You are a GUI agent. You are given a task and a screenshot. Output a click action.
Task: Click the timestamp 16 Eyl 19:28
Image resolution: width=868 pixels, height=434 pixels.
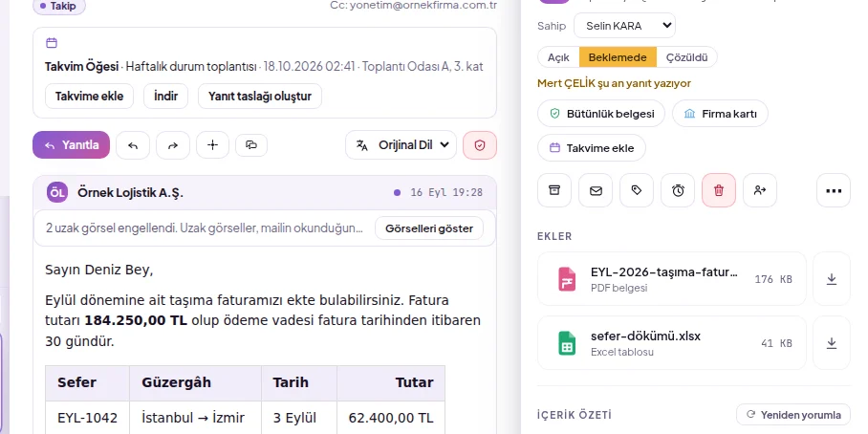[446, 193]
